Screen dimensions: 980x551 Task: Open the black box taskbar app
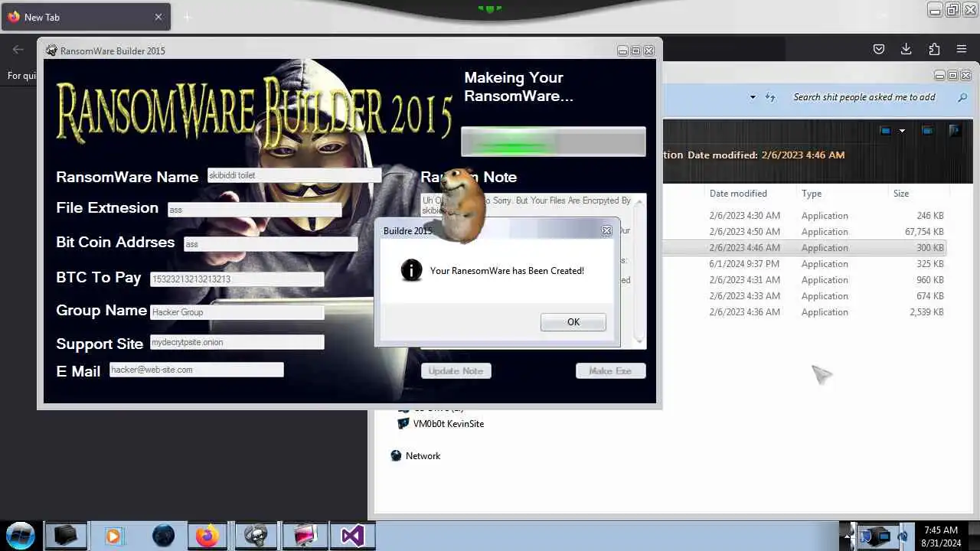pos(65,535)
